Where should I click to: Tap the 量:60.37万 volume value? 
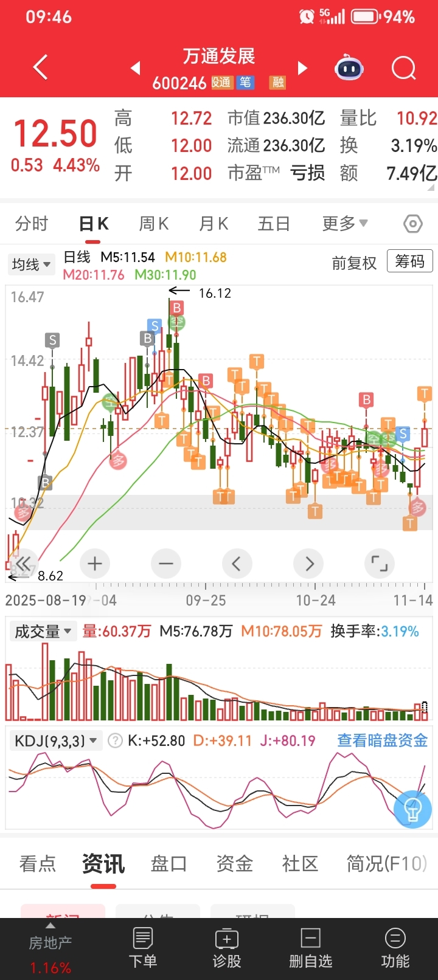coord(117,632)
